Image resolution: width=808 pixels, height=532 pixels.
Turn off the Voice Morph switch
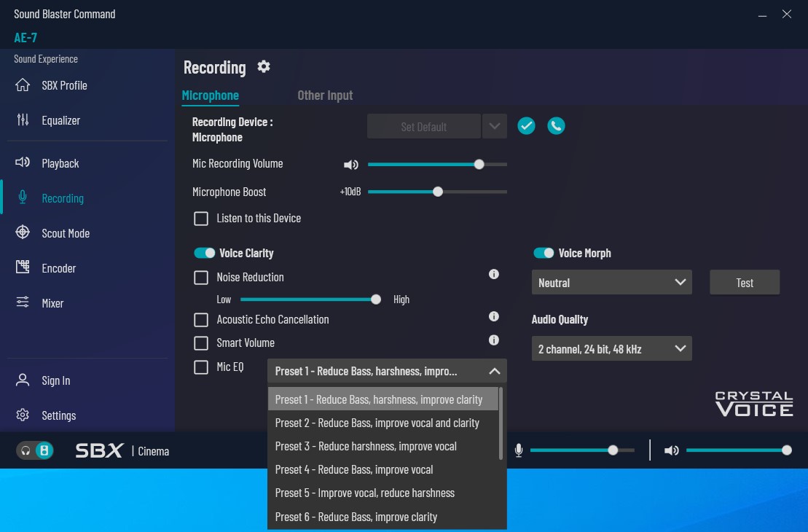click(x=543, y=253)
